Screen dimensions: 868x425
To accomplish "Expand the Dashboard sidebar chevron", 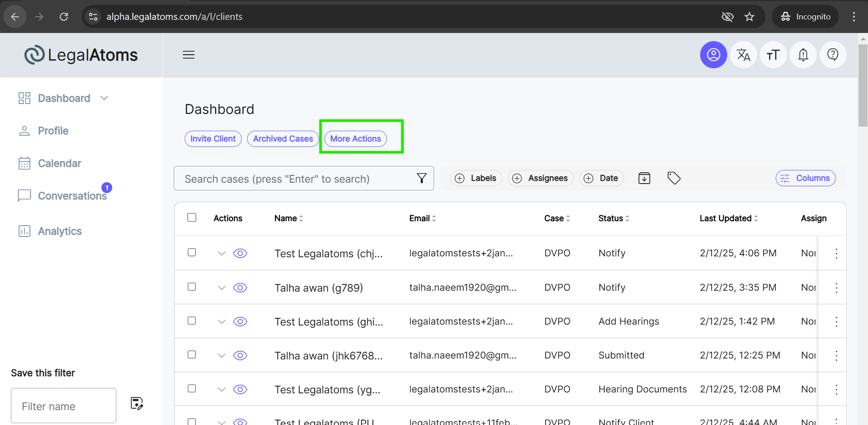I will (x=104, y=98).
